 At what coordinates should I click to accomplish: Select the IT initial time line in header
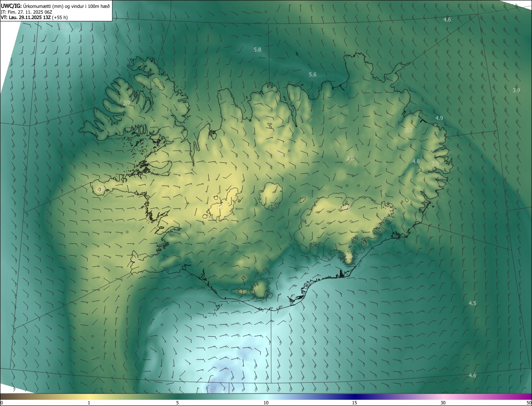[x=26, y=12]
